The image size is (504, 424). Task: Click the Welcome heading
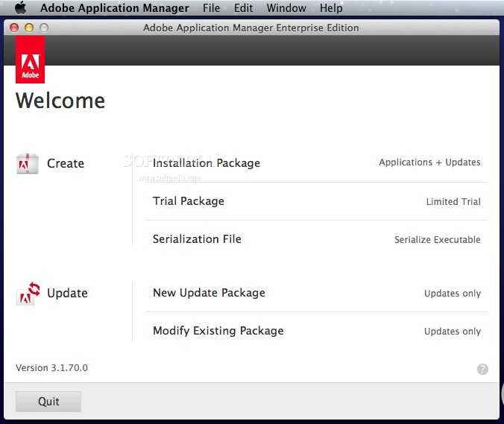(60, 101)
